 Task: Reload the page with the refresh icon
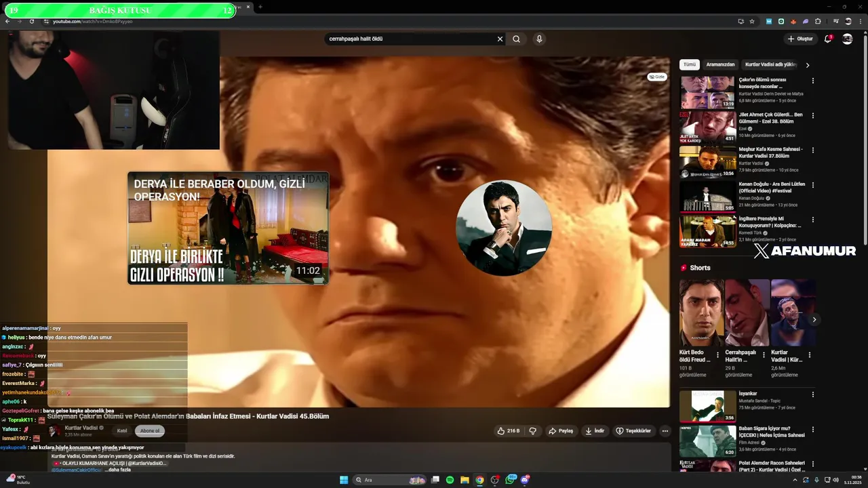[32, 21]
